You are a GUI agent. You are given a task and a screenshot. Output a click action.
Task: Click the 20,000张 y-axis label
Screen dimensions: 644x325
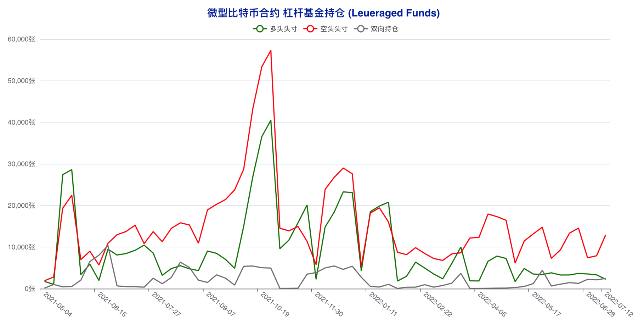[x=22, y=206]
